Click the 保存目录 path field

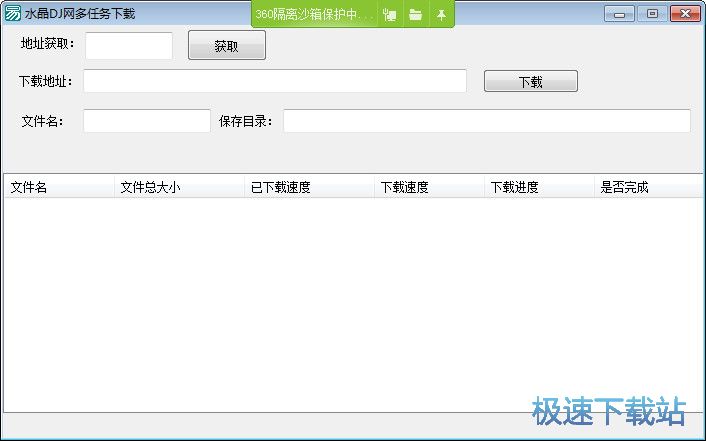[486, 121]
